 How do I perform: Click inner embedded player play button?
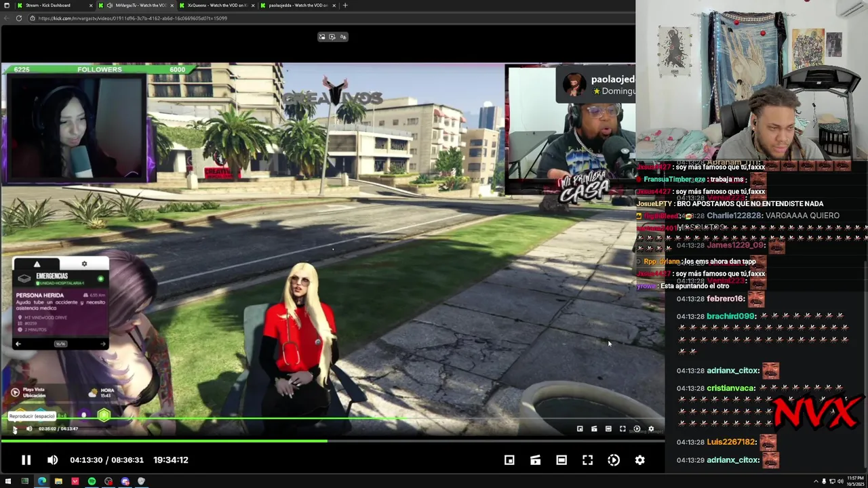(15, 428)
